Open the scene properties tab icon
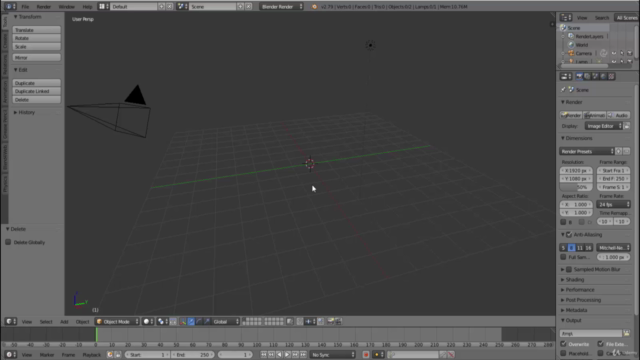 595,76
